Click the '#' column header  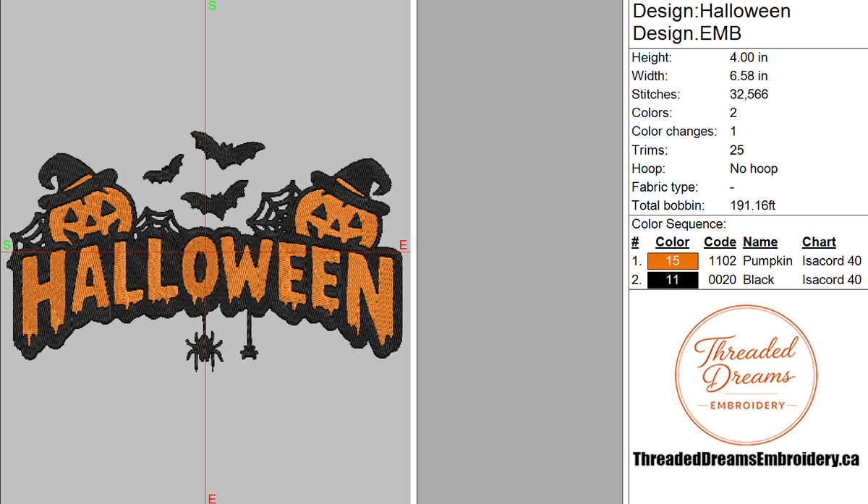[635, 242]
